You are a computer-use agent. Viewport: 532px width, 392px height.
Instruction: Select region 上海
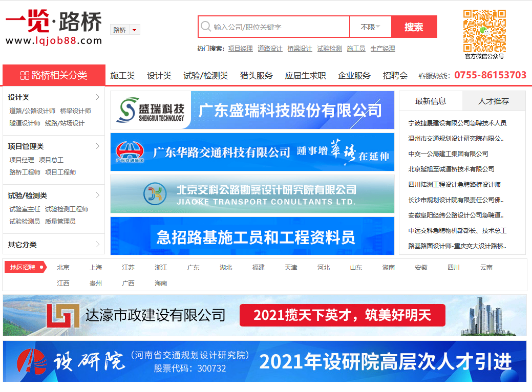tap(96, 268)
